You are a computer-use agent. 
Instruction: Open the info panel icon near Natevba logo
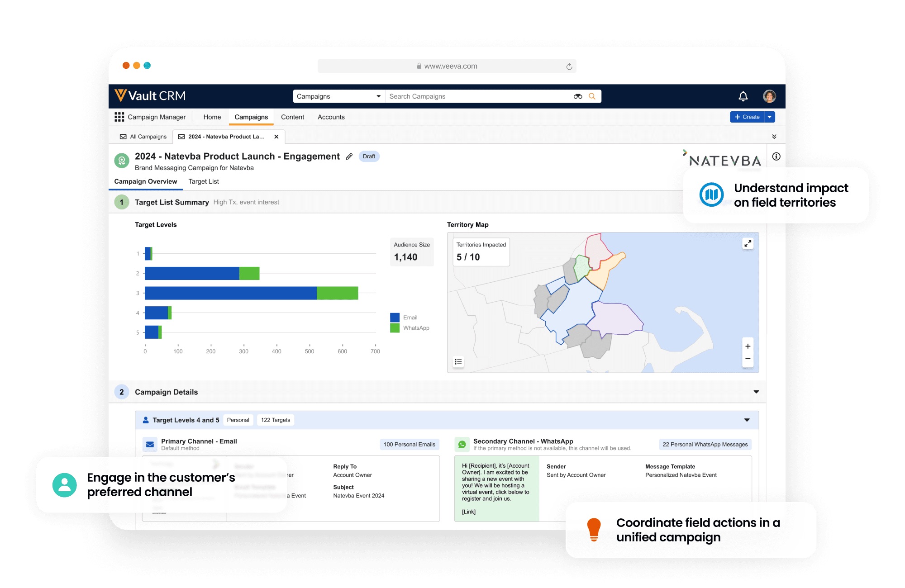[777, 156]
